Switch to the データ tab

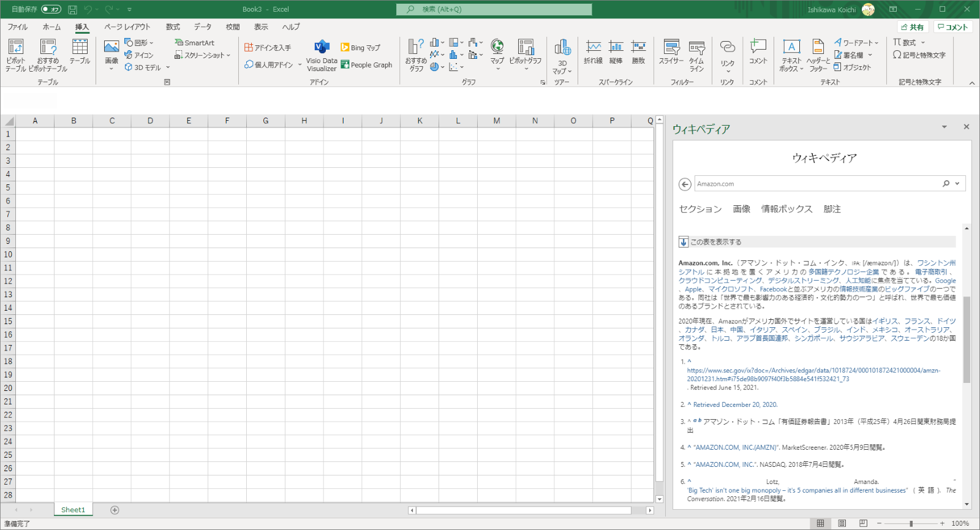point(203,27)
